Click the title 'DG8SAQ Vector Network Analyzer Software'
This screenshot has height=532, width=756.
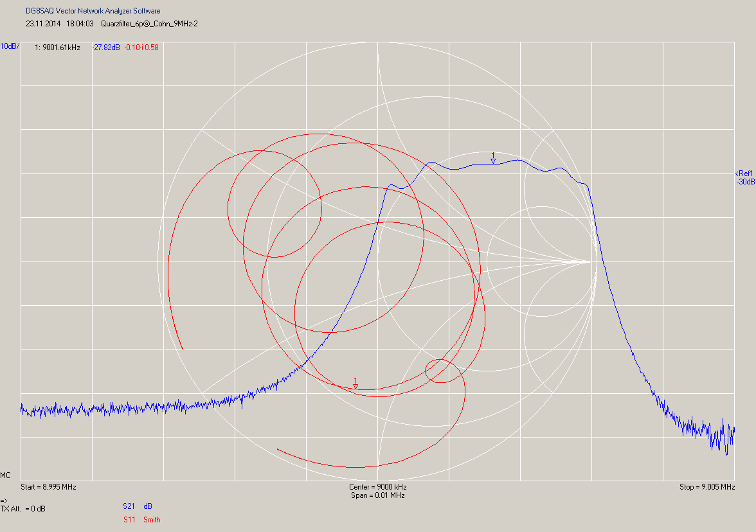tap(93, 10)
